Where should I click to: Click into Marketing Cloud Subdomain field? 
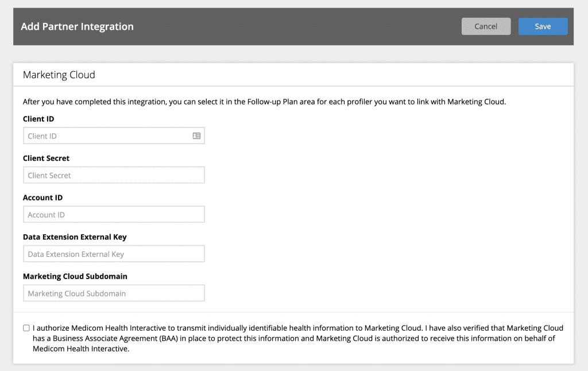click(x=114, y=293)
